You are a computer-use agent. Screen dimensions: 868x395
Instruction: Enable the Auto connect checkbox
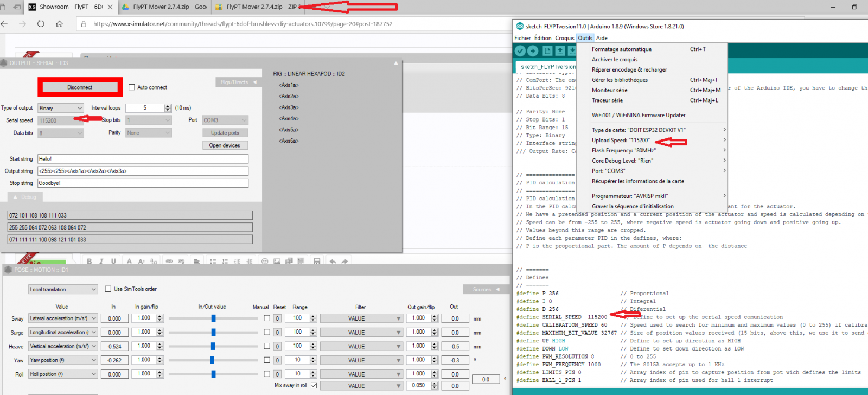pyautogui.click(x=132, y=87)
